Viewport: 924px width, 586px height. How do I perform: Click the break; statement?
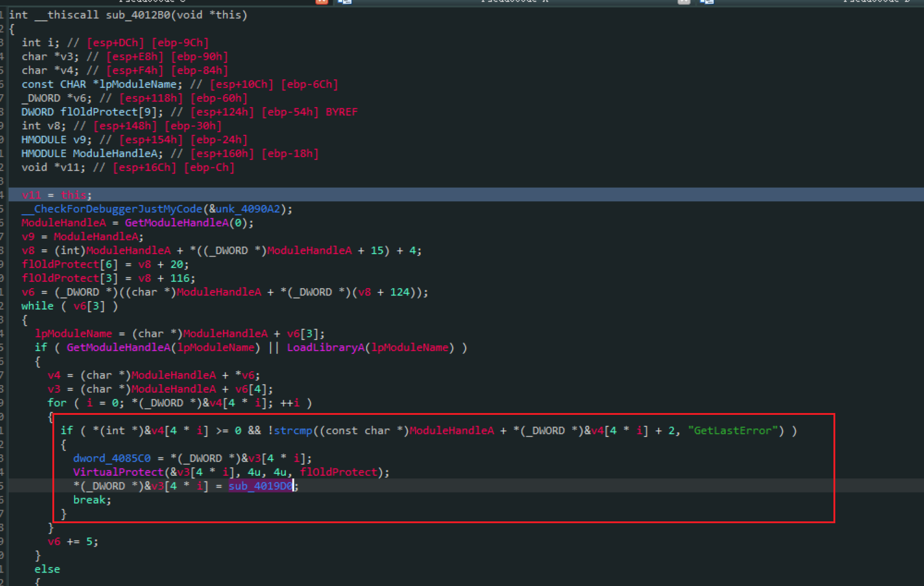pos(92,500)
